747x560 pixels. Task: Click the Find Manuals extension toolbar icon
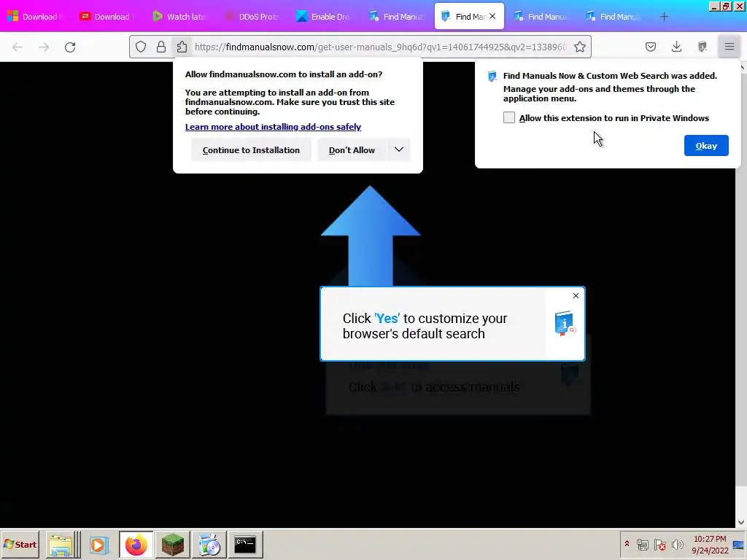coord(703,47)
